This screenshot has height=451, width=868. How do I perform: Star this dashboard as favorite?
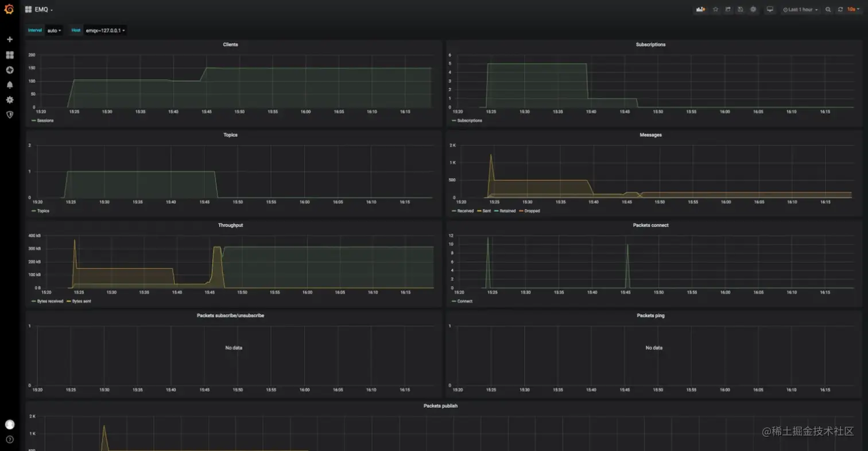715,9
